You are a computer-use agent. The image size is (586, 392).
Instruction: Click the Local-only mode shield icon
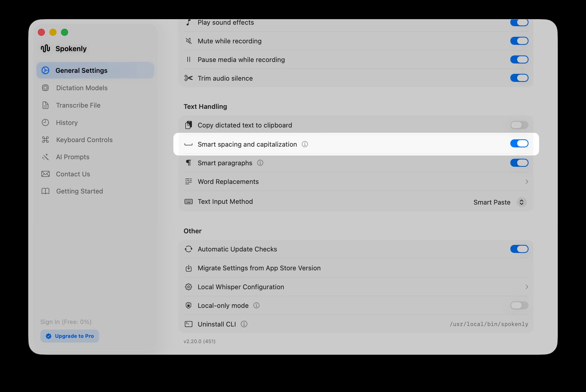click(189, 305)
